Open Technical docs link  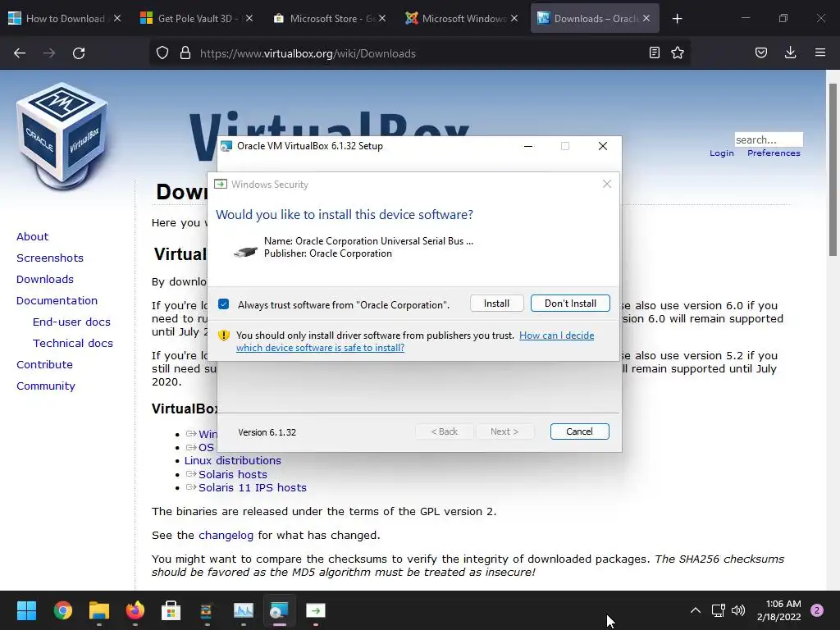pyautogui.click(x=73, y=344)
